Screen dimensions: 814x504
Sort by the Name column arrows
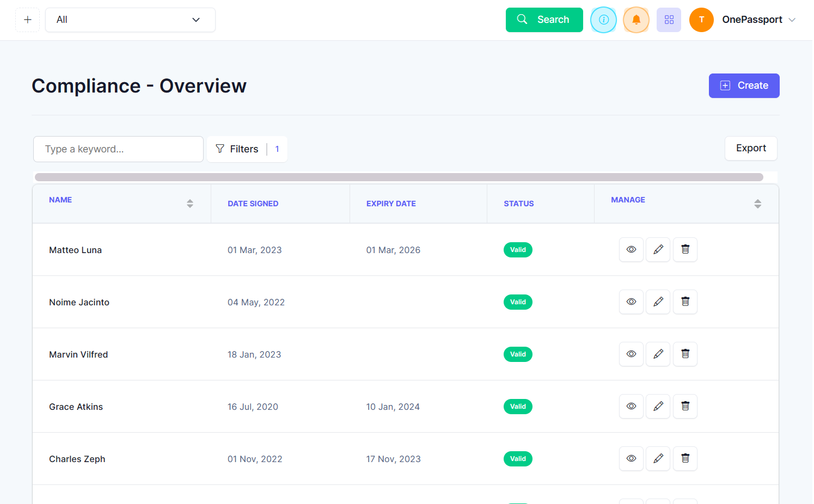190,204
